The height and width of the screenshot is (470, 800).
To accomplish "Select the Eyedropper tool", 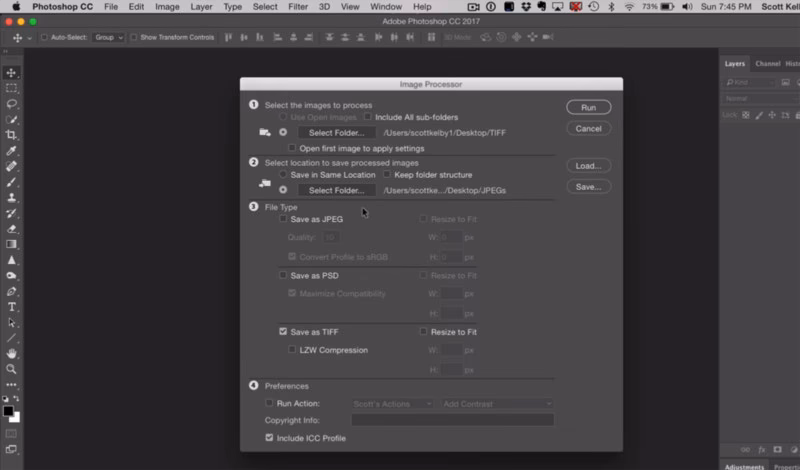I will [11, 151].
